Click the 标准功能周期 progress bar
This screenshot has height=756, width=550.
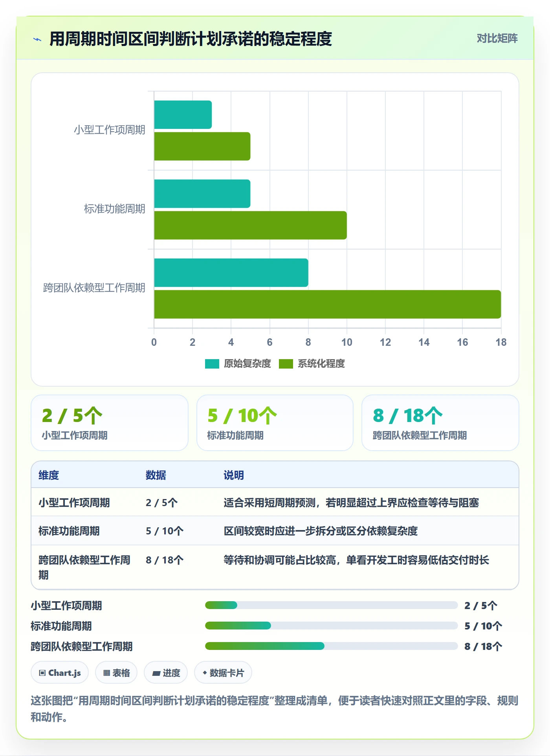331,626
